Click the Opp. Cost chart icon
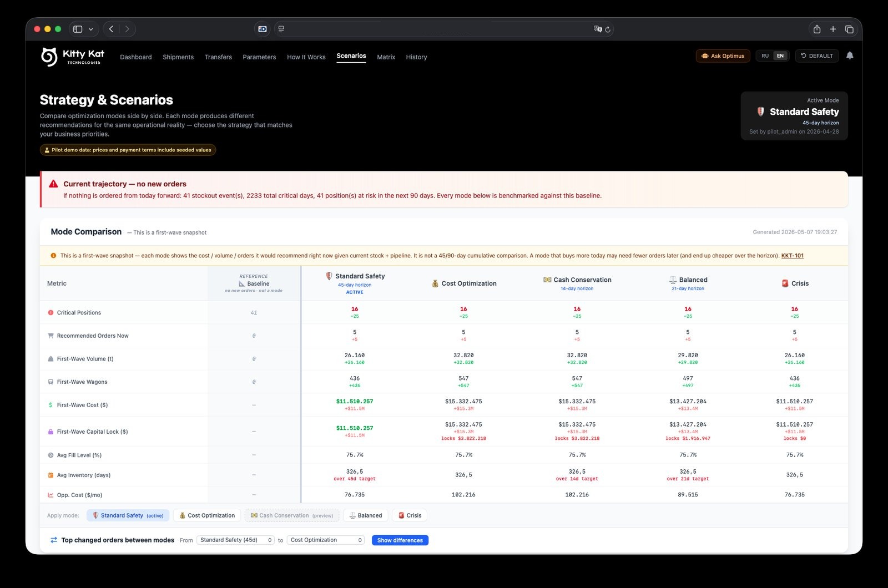This screenshot has height=588, width=888. click(x=51, y=495)
